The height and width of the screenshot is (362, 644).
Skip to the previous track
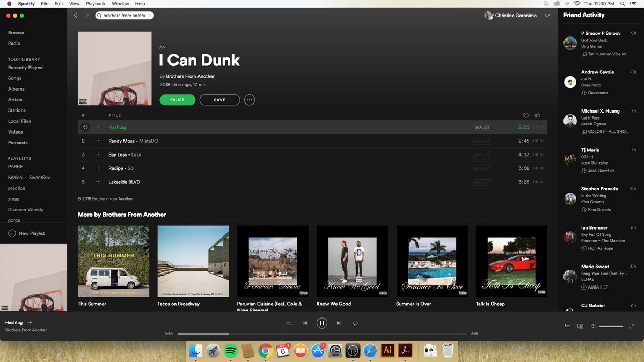pos(305,323)
